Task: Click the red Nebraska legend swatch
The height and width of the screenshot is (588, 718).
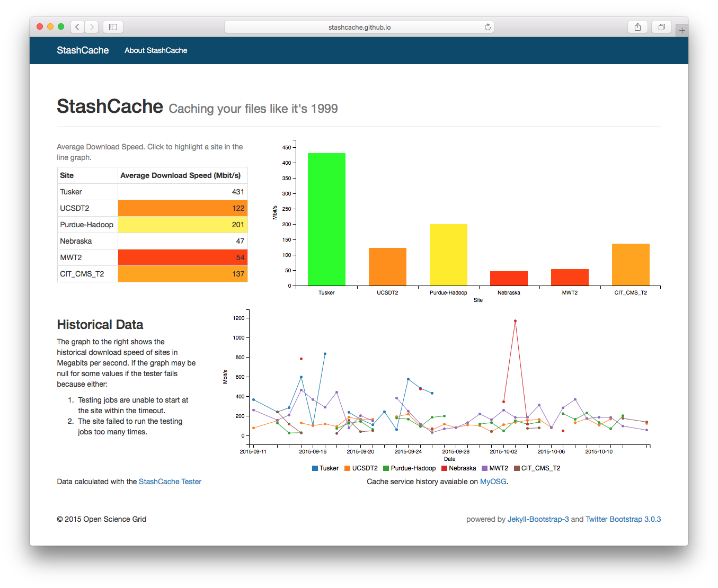Action: [444, 468]
